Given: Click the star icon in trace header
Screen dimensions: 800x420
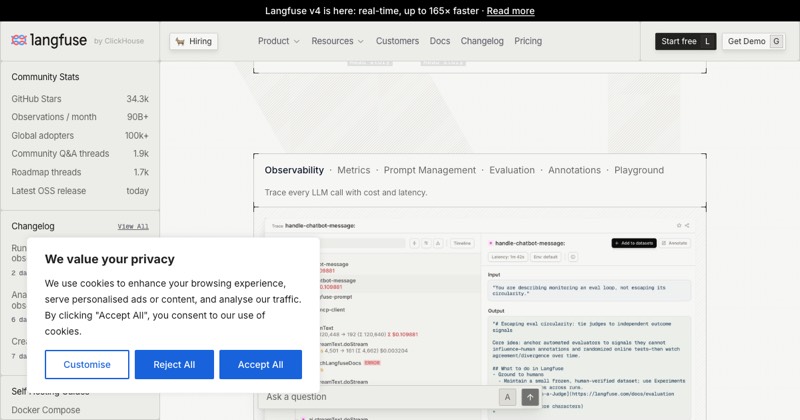Looking at the screenshot, I should [679, 225].
